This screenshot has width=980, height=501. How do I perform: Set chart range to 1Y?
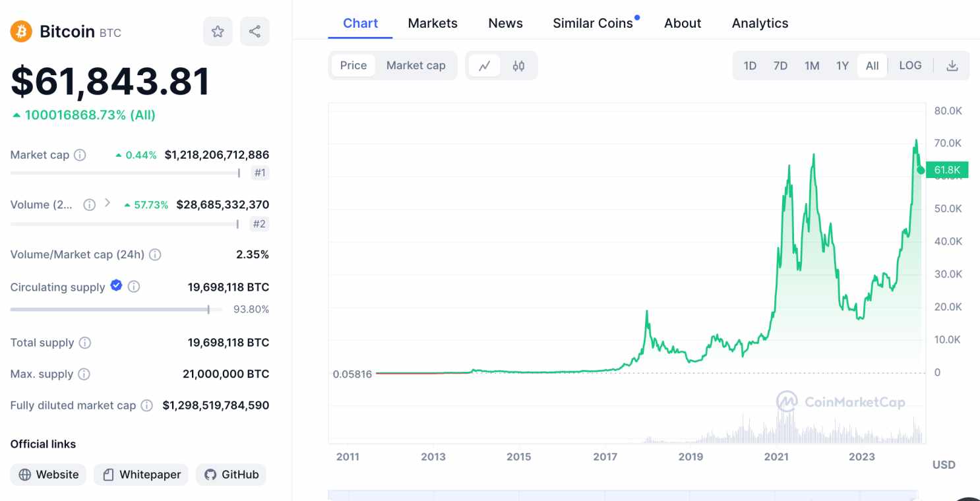842,65
